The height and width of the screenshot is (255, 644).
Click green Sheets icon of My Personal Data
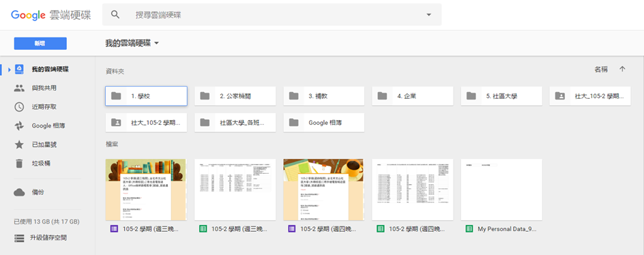(469, 228)
